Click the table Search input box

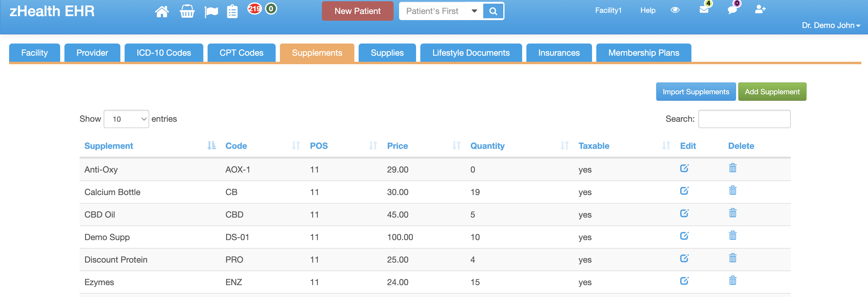744,119
